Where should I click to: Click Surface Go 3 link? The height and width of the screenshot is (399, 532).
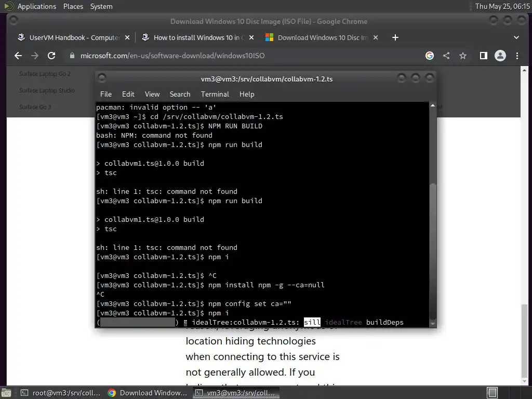(x=35, y=107)
